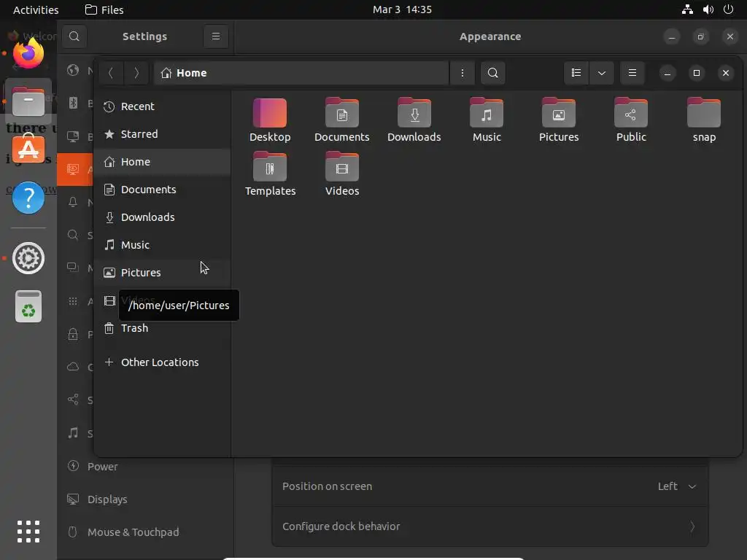Select Documents in Files sidebar
Image resolution: width=747 pixels, height=560 pixels.
(x=162, y=190)
